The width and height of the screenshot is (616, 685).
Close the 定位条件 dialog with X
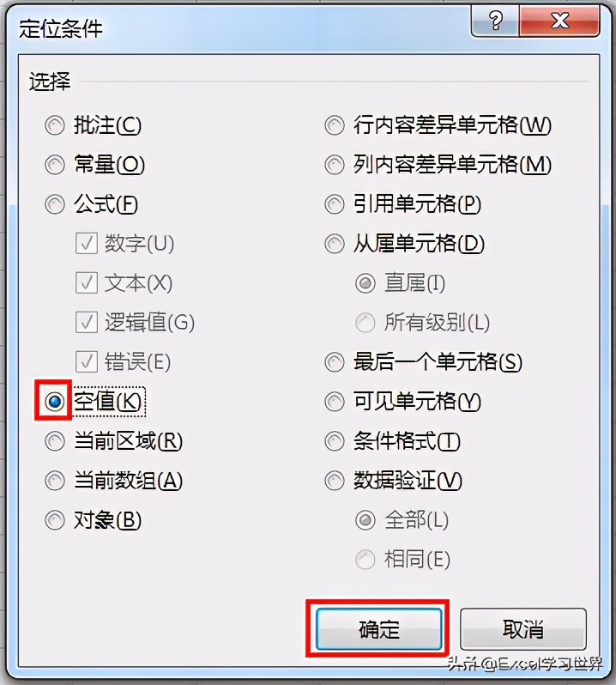click(x=559, y=21)
